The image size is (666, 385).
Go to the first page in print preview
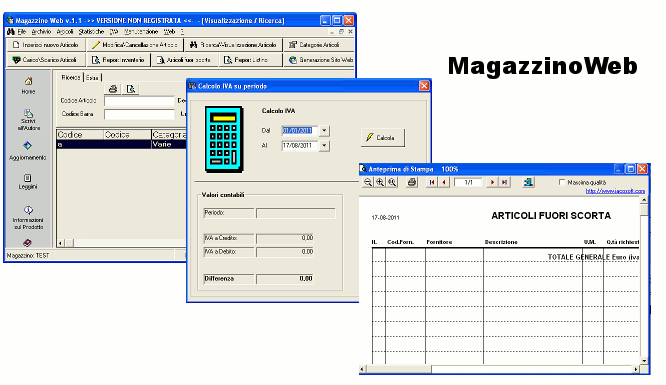(x=432, y=182)
